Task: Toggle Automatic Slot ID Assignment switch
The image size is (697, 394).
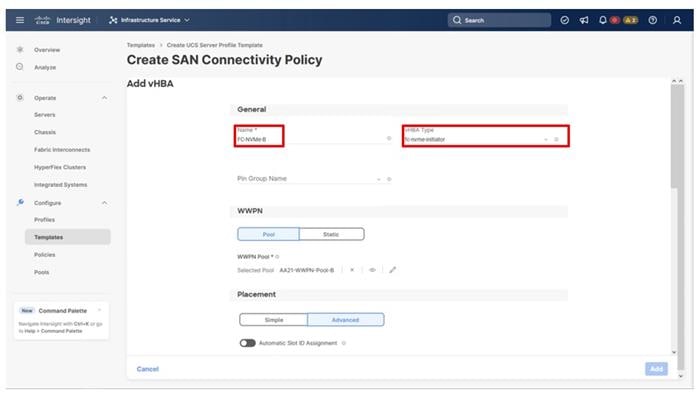Action: tap(248, 343)
